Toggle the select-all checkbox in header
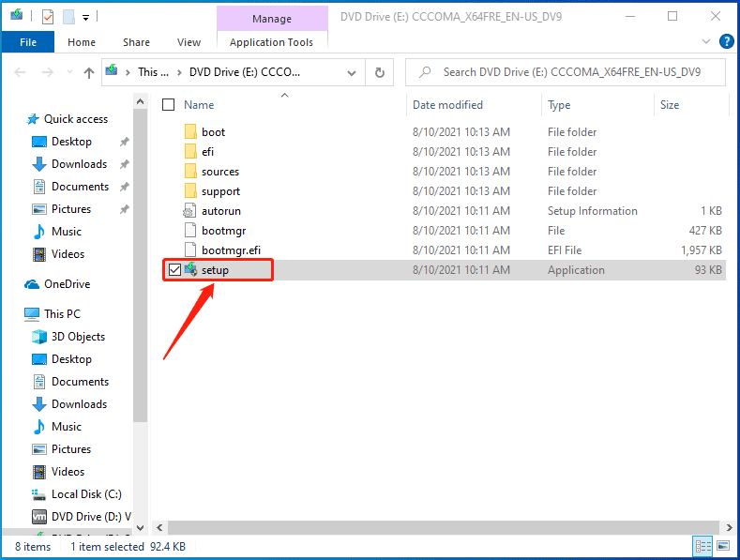 tap(169, 104)
